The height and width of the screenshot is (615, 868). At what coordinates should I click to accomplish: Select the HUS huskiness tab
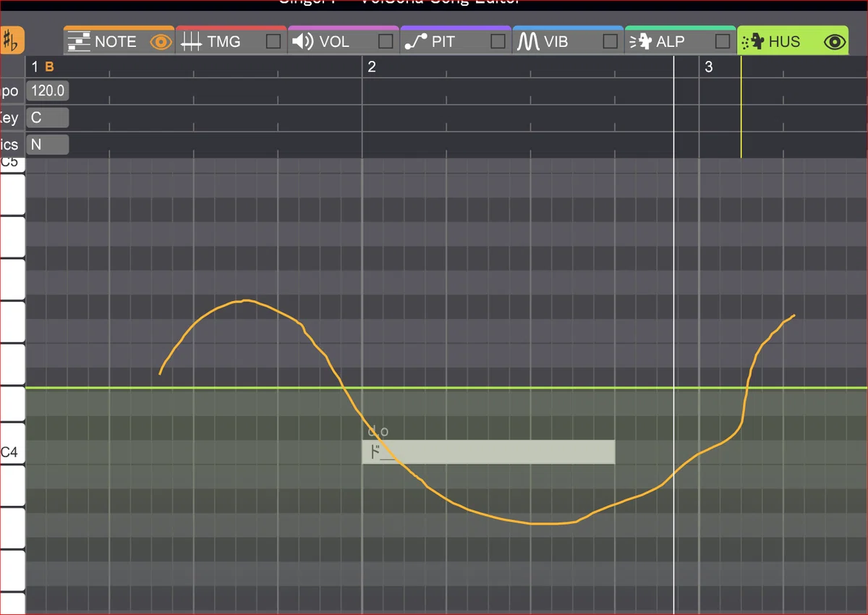[793, 41]
